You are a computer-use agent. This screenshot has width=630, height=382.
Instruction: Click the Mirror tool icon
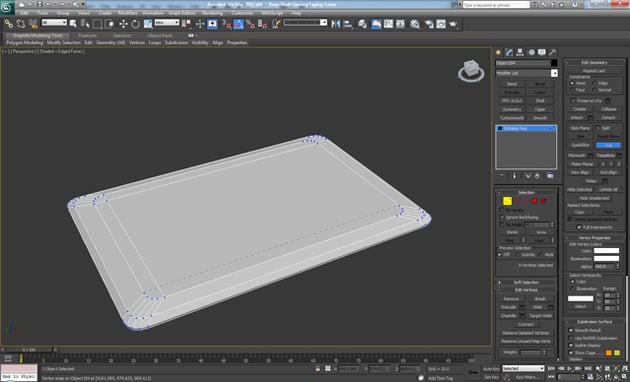tap(335, 24)
